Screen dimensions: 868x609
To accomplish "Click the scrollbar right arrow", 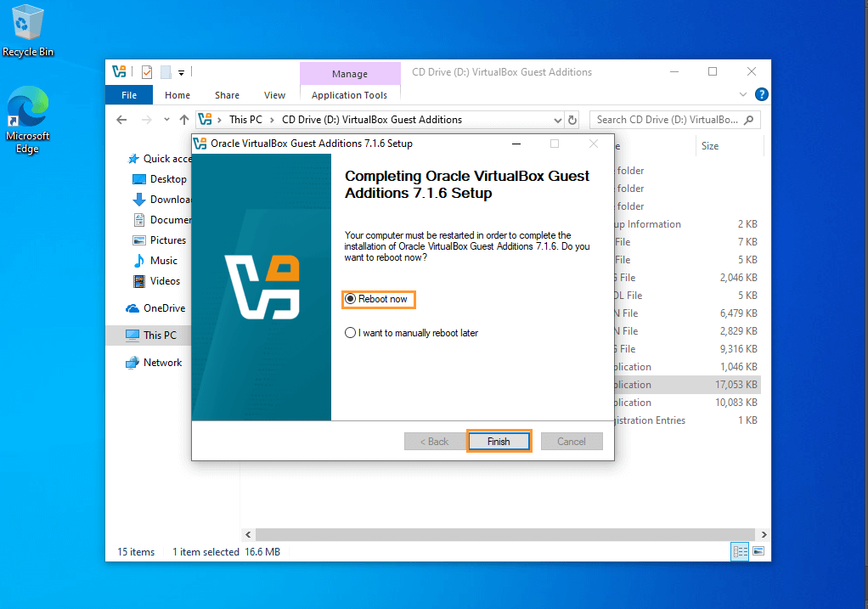I will point(764,535).
